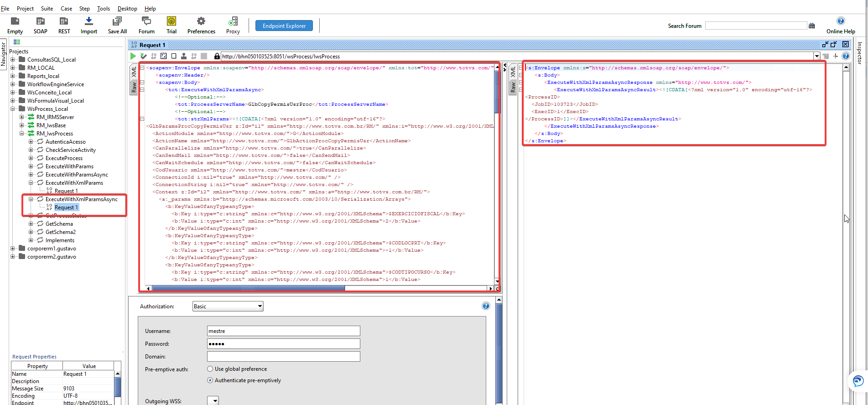Click the Search Forum input field

[756, 26]
